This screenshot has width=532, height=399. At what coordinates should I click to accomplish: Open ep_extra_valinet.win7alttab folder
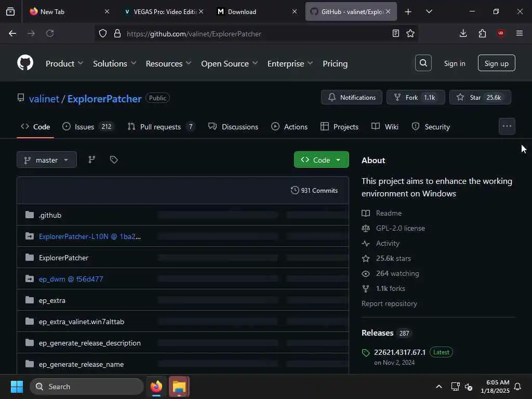82,322
